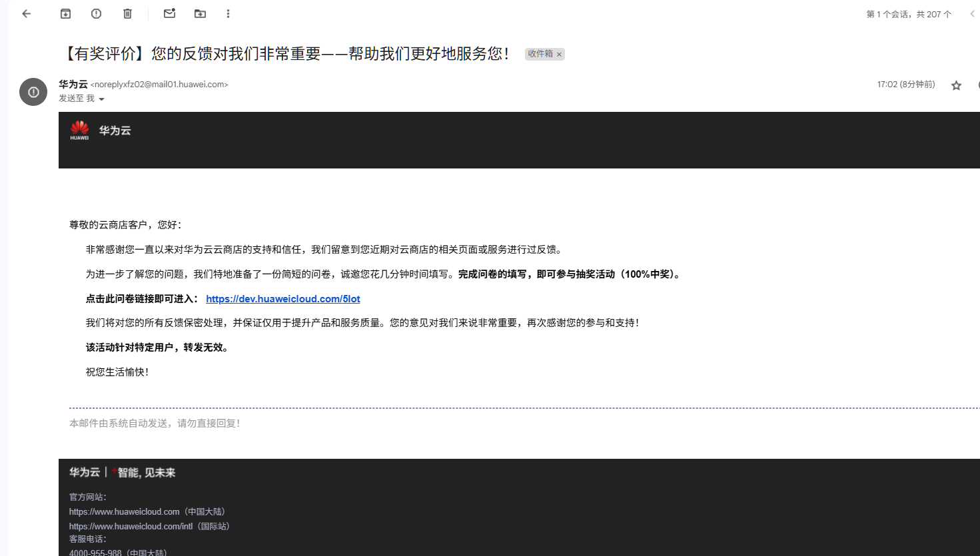Click the closing line 祝您生活愉快
Image resolution: width=980 pixels, height=556 pixels.
[x=117, y=372]
